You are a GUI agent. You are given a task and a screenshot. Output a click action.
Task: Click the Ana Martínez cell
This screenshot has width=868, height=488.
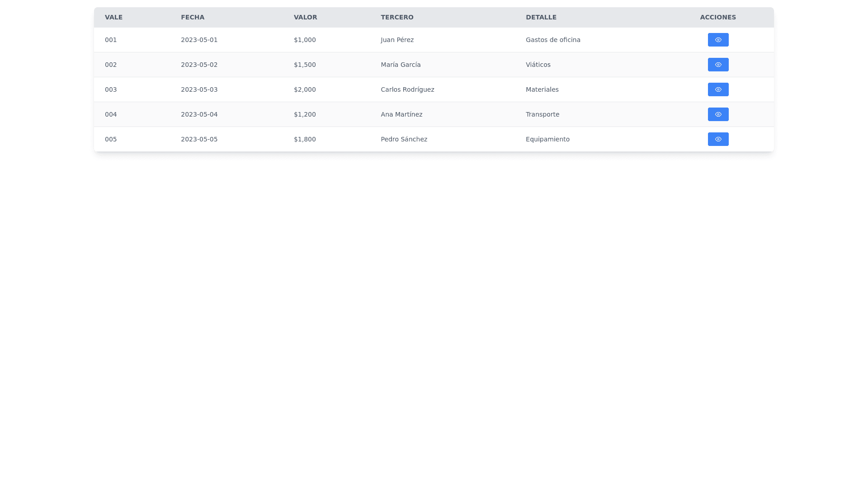coord(401,114)
